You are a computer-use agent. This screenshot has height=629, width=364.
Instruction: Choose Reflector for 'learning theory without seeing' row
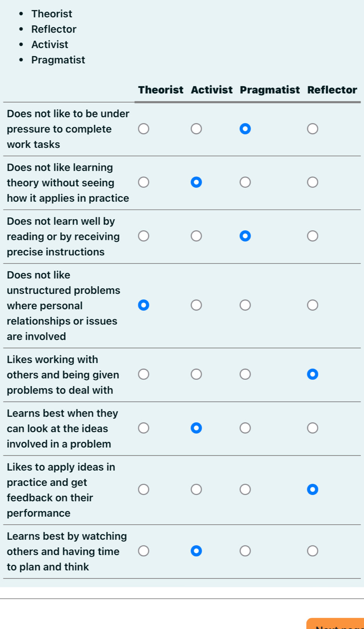pos(312,182)
